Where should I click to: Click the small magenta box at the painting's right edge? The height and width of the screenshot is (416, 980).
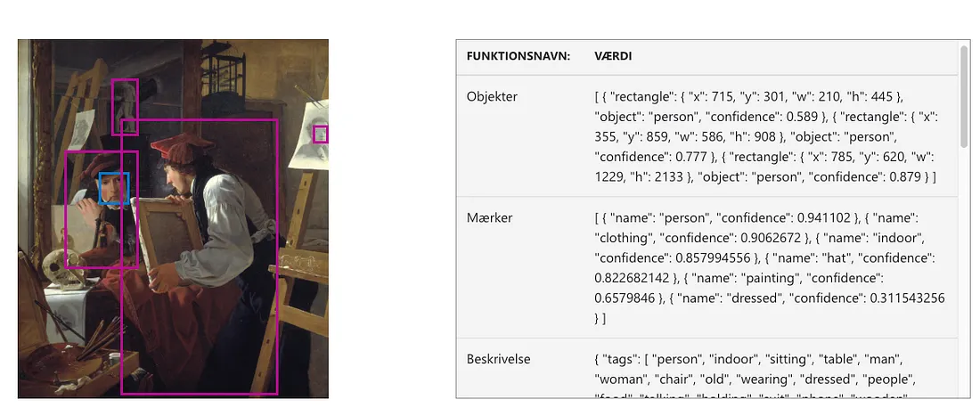321,135
